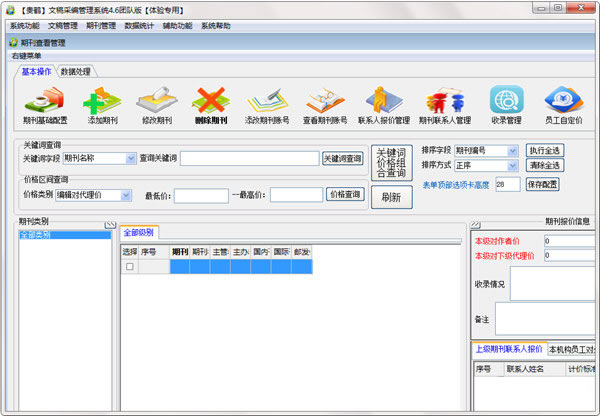Screen dimensions: 600x416
Task: Click the 主管 column header
Action: click(220, 252)
